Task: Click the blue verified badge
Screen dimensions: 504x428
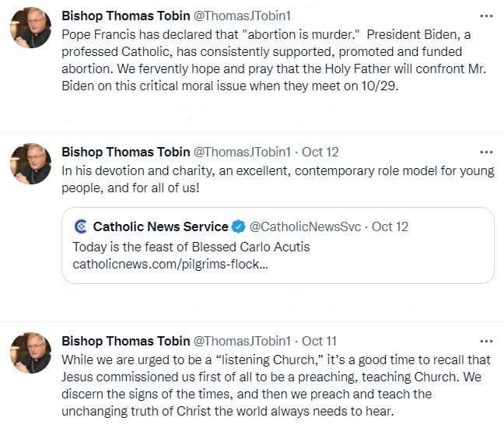Action: (238, 226)
